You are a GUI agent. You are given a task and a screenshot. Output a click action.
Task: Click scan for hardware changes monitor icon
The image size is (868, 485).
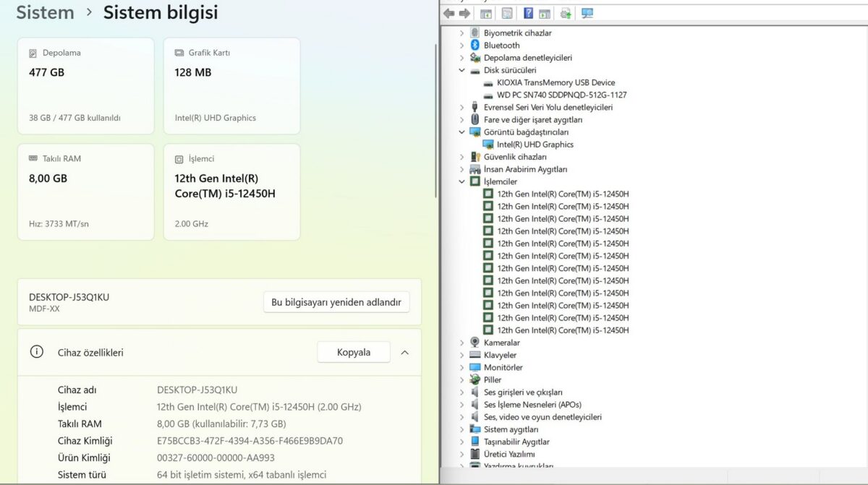click(587, 13)
